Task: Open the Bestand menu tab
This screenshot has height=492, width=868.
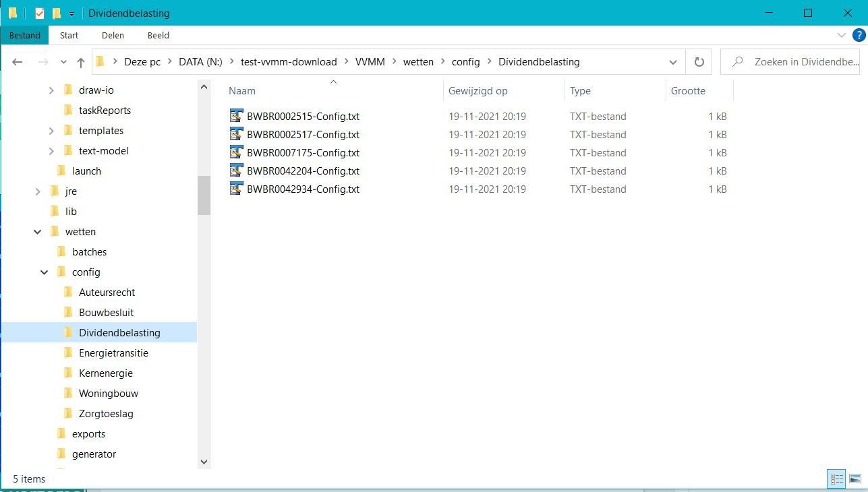Action: [25, 35]
